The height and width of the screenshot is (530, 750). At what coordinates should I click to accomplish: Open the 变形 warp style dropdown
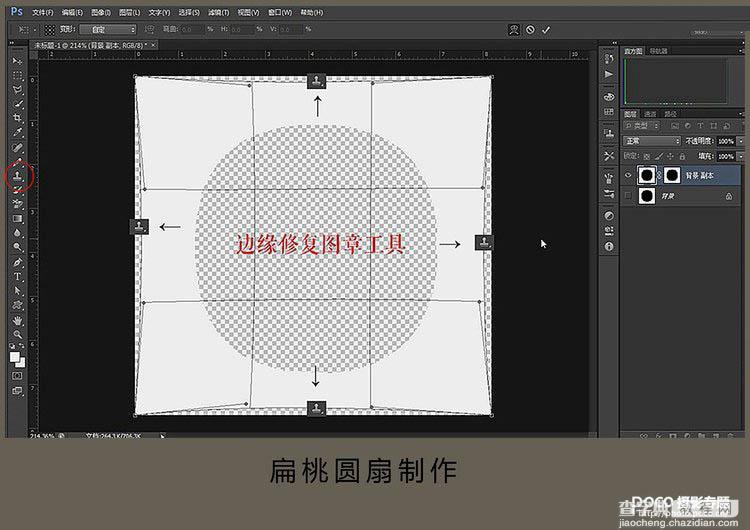tap(108, 30)
